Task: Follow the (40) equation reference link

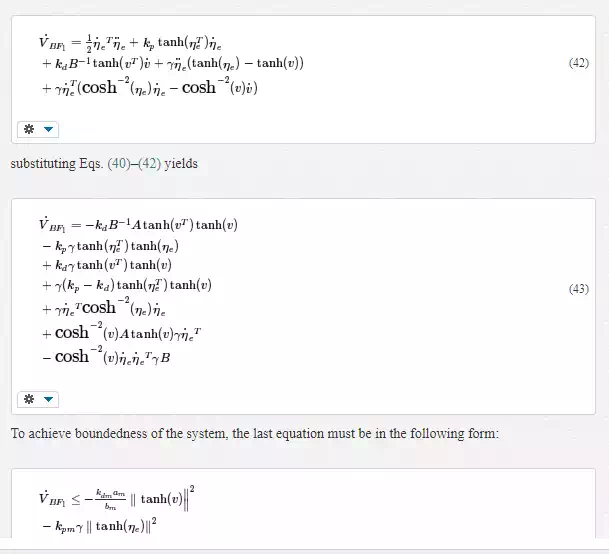Action: (x=119, y=164)
